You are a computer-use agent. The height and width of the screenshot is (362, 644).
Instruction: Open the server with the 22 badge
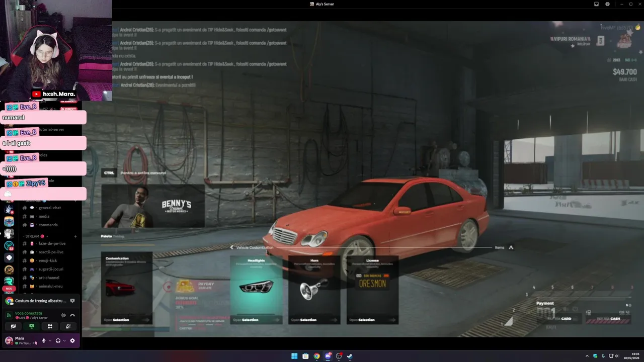pyautogui.click(x=9, y=245)
